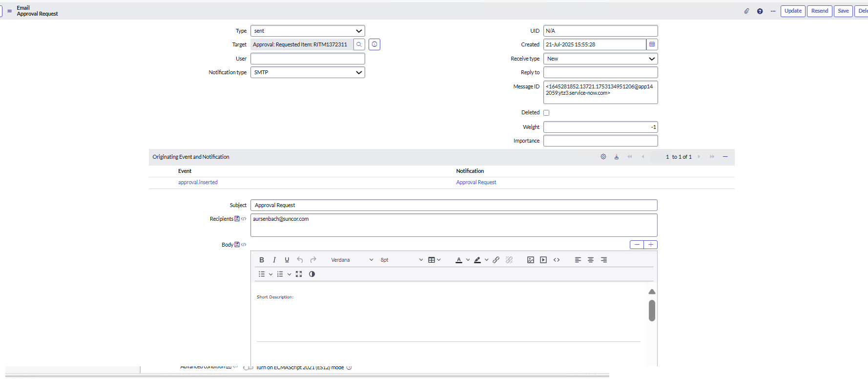The image size is (868, 379).
Task: Toggle italic formatting in body editor
Action: (274, 260)
